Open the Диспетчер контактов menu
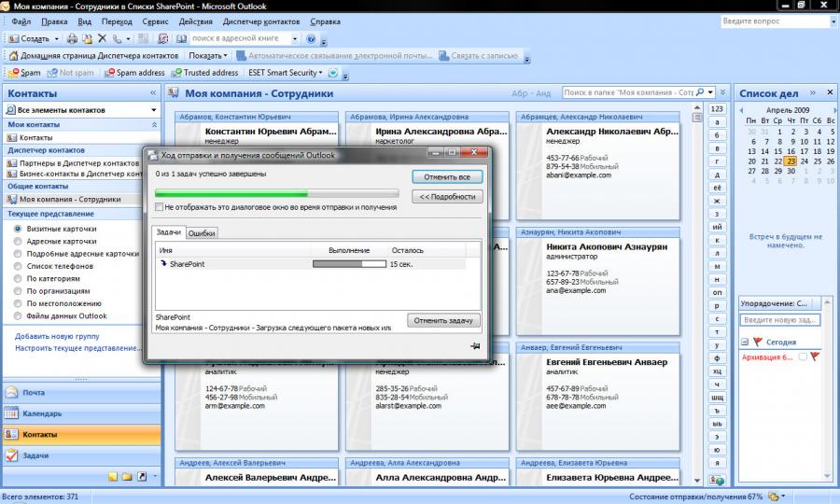This screenshot has height=504, width=840. pos(261,21)
